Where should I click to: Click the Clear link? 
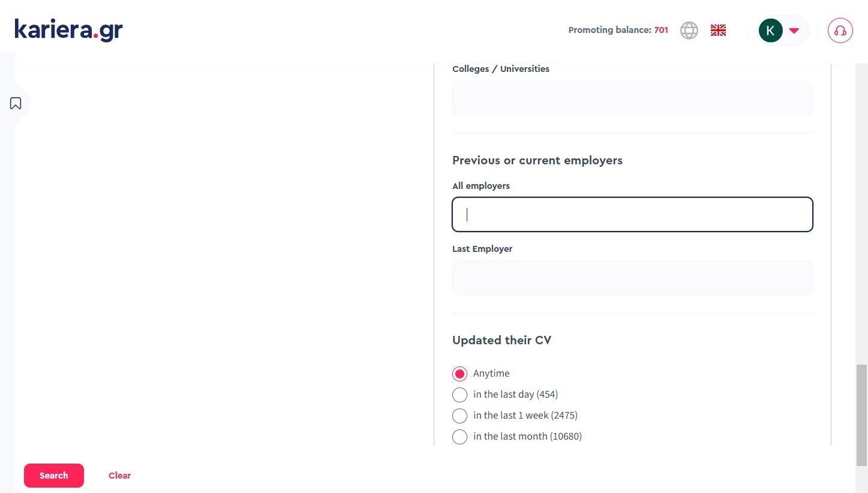tap(119, 476)
